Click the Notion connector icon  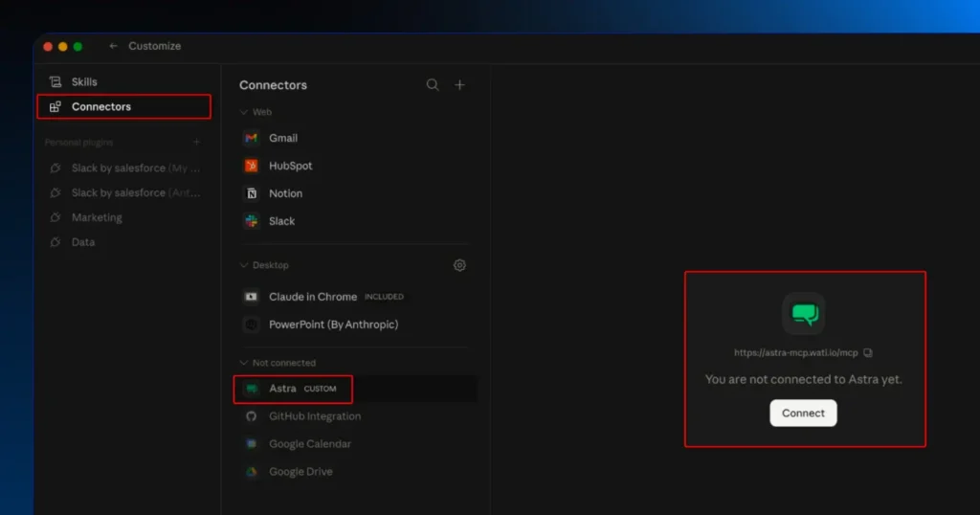(252, 193)
